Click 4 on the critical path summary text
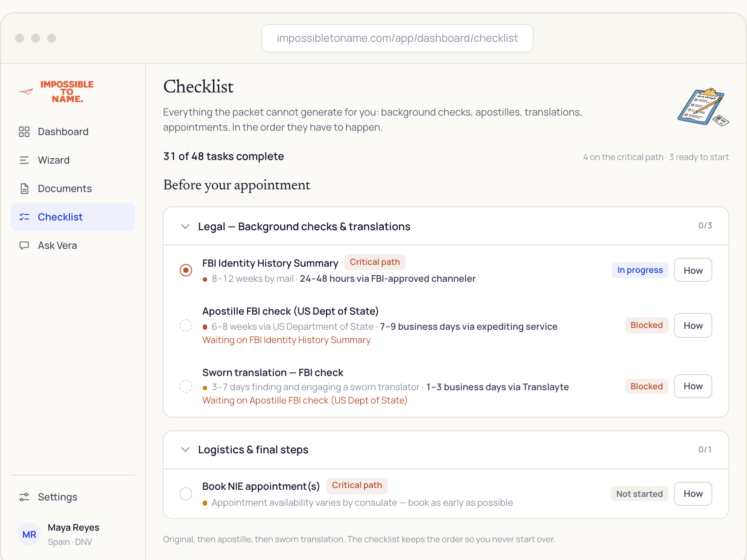The height and width of the screenshot is (560, 747). pyautogui.click(x=623, y=157)
